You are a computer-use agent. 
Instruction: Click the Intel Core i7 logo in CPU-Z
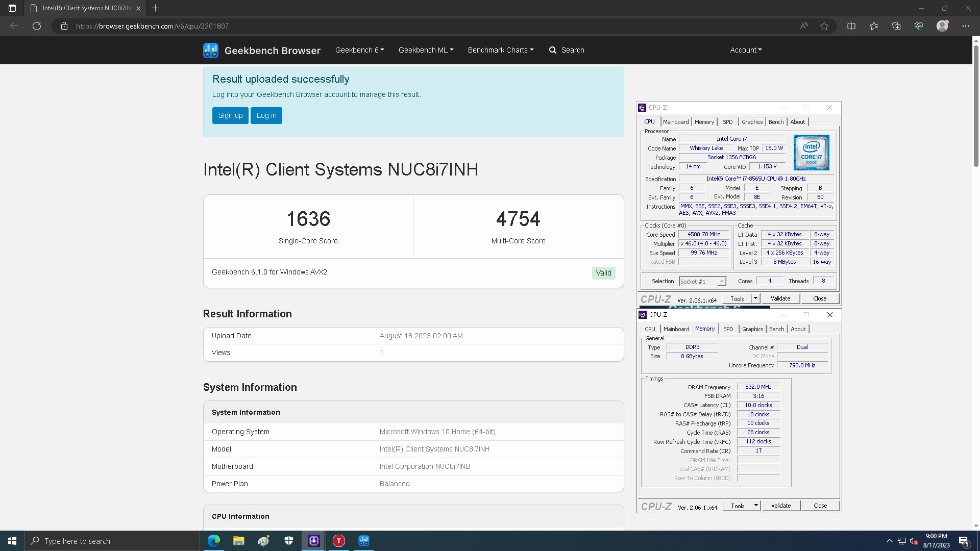pos(811,153)
